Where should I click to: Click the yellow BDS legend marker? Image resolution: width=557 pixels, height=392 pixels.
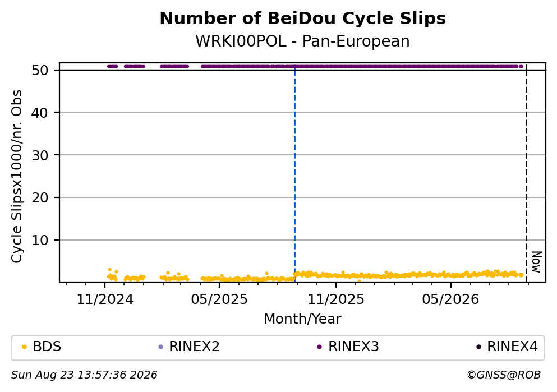[x=24, y=347]
